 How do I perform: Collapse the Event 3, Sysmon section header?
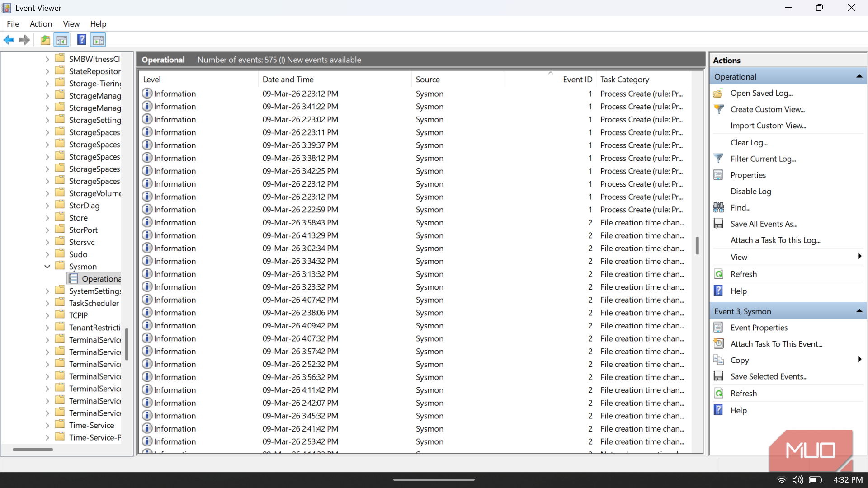click(859, 311)
